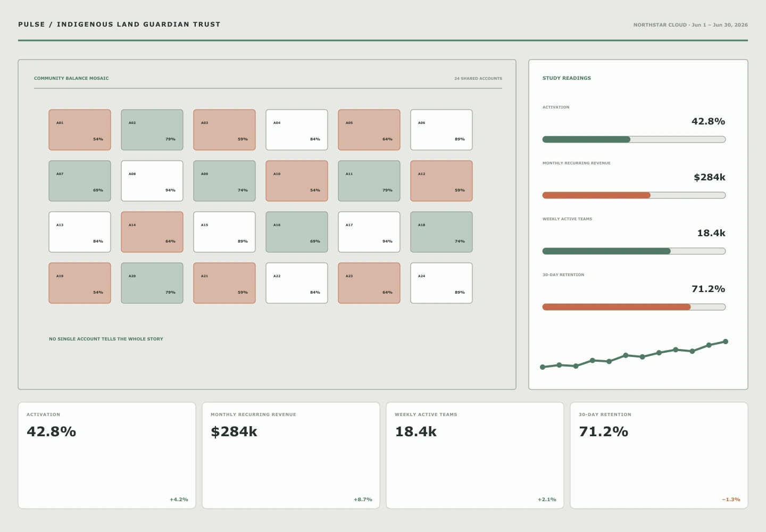Click the A22 account tile
Screen dimensions: 766x532
(x=297, y=283)
